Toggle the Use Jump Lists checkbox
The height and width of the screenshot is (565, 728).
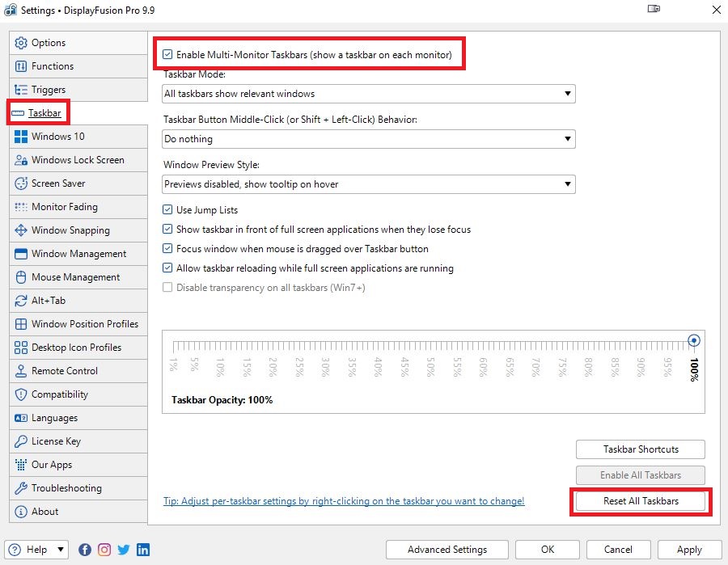coord(168,210)
